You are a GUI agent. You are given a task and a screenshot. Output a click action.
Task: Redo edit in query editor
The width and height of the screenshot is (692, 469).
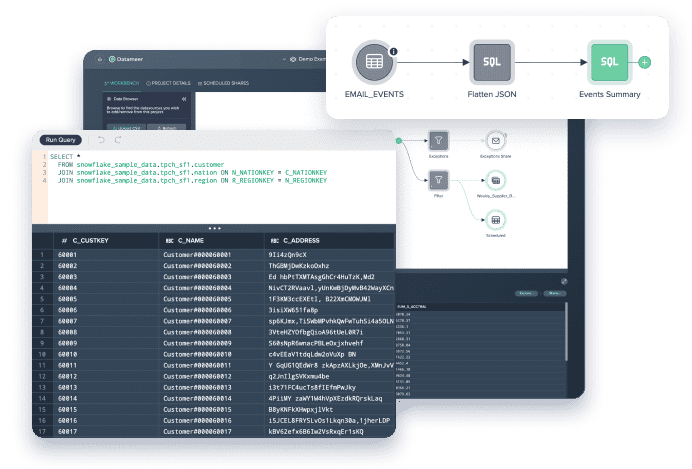pyautogui.click(x=118, y=140)
